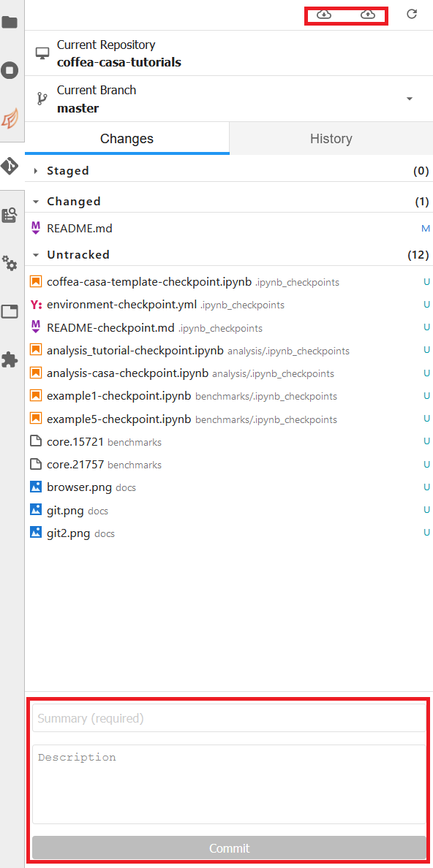This screenshot has height=868, width=433.
Task: Click the core.21757 file icon
Action: [36, 464]
